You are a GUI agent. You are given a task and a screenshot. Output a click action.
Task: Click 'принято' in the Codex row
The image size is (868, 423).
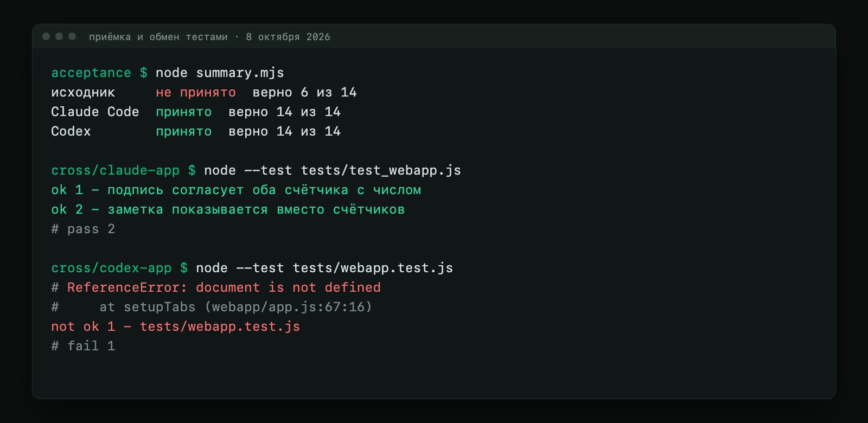point(184,131)
